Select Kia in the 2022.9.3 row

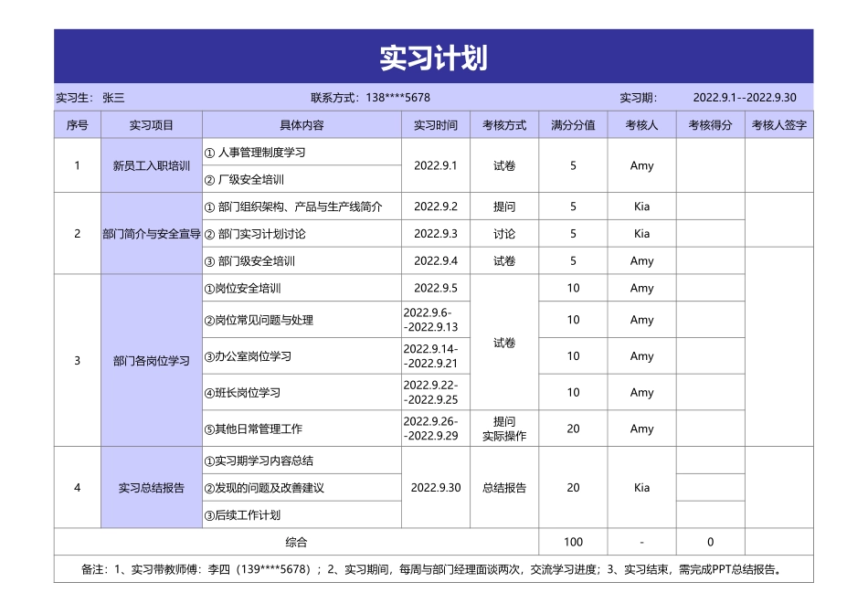641,234
